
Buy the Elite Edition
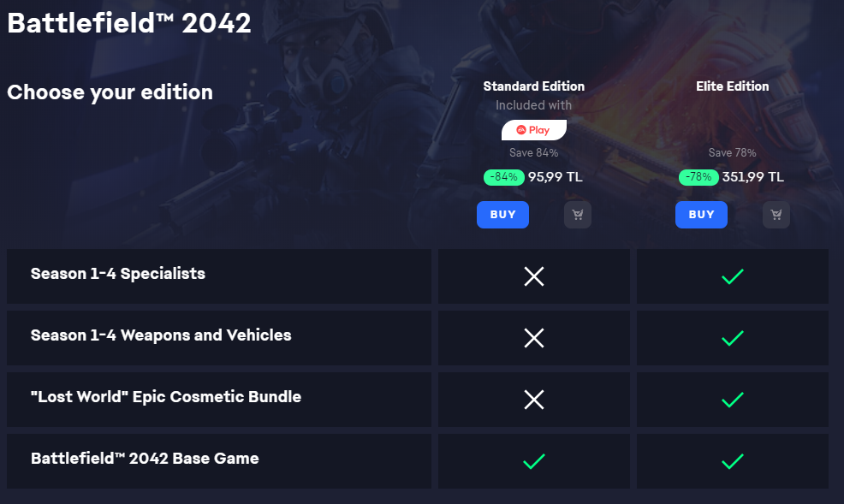[x=701, y=215]
